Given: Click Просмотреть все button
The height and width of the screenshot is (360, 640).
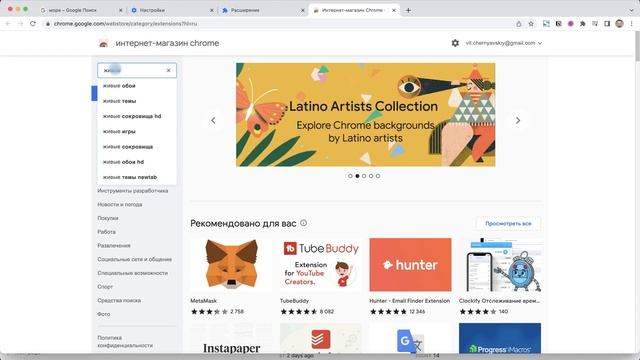Looking at the screenshot, I should tap(508, 224).
